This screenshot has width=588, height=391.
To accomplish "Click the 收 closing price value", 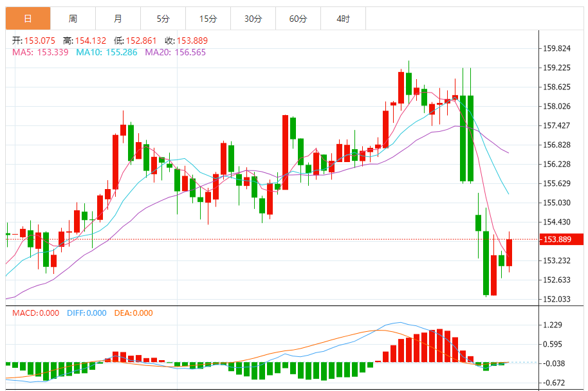I will tap(197, 41).
